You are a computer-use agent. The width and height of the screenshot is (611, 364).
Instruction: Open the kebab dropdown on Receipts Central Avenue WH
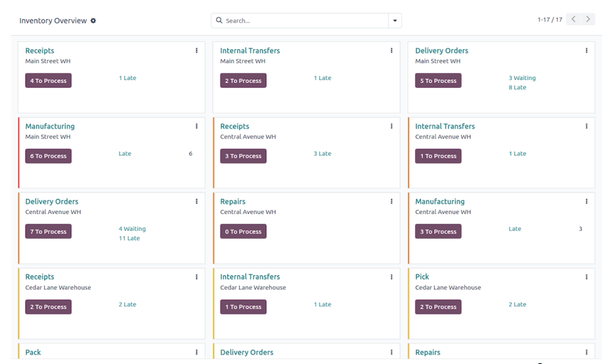pos(391,126)
